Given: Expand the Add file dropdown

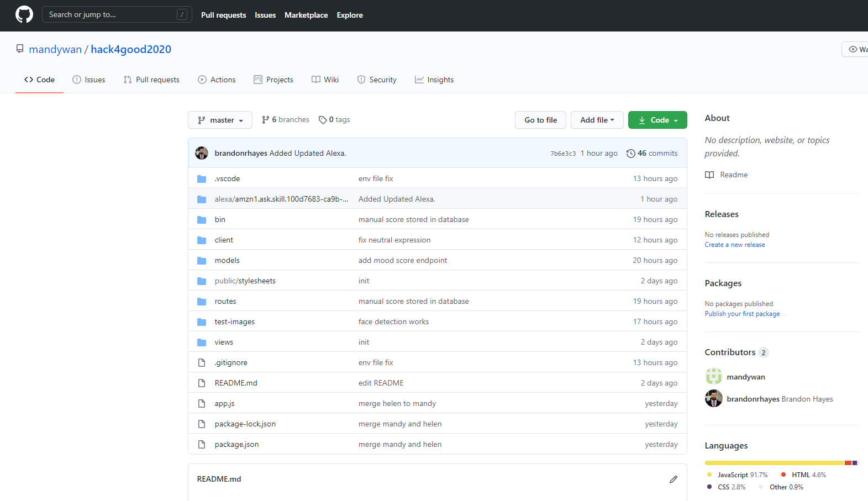Looking at the screenshot, I should (x=597, y=120).
